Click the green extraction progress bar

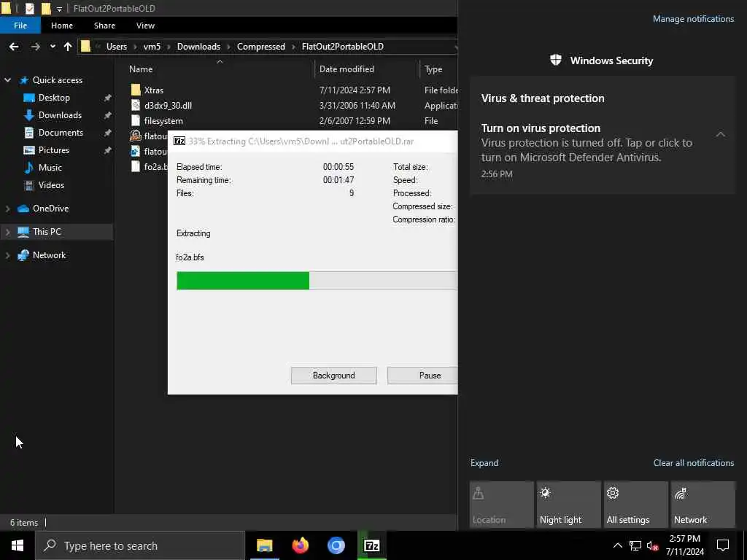pyautogui.click(x=243, y=281)
